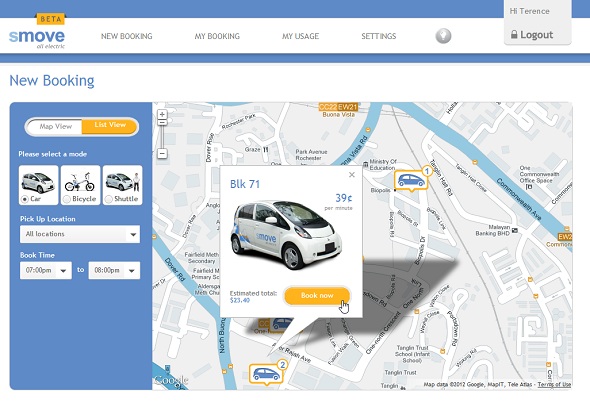Click the Commonwealth Ave road label
The image size is (590, 403).
[519, 199]
